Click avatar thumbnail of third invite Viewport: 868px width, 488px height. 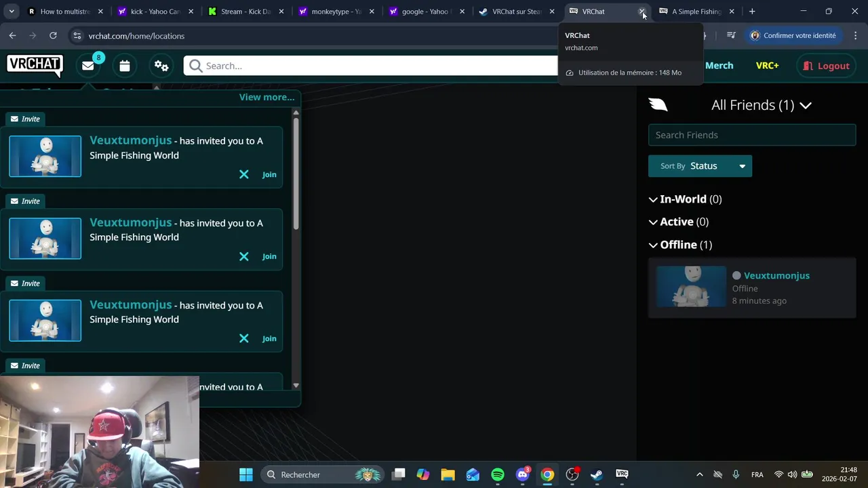[45, 320]
